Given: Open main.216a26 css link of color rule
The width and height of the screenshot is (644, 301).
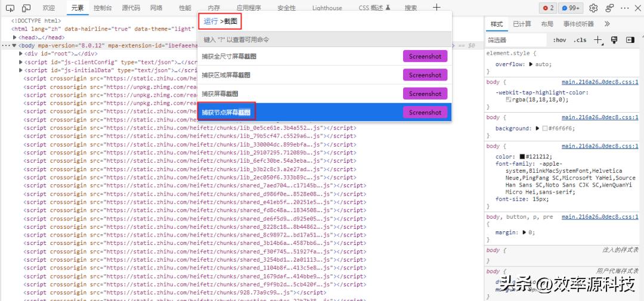Looking at the screenshot, I should pos(600,146).
